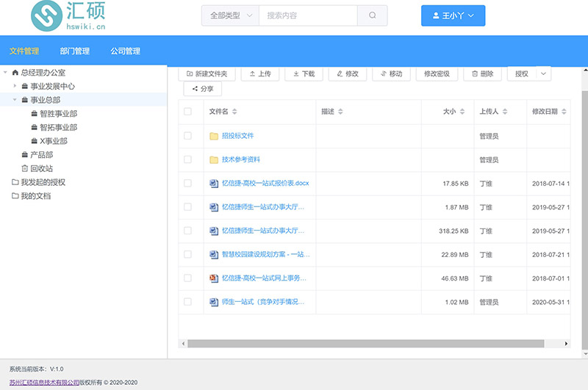Viewport: 588px width, 390px height.
Task: Click the 删除 delete button
Action: (x=482, y=73)
